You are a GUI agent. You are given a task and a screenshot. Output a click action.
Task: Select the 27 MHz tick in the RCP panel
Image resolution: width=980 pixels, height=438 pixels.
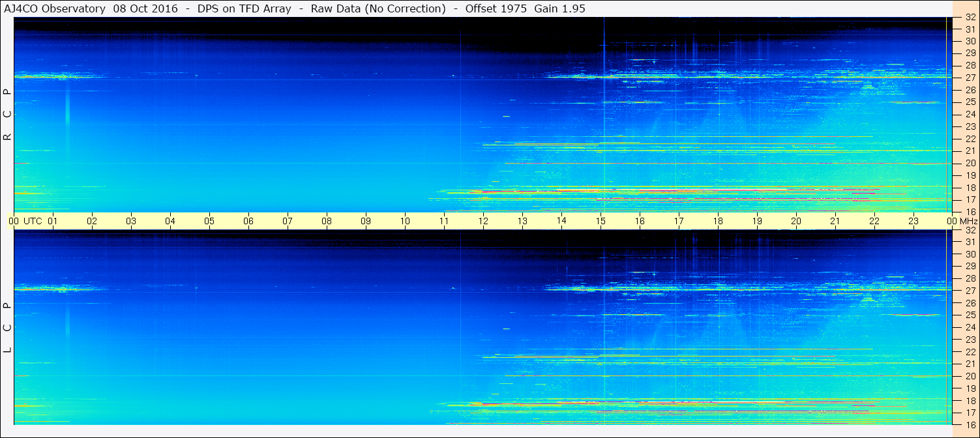coord(970,78)
